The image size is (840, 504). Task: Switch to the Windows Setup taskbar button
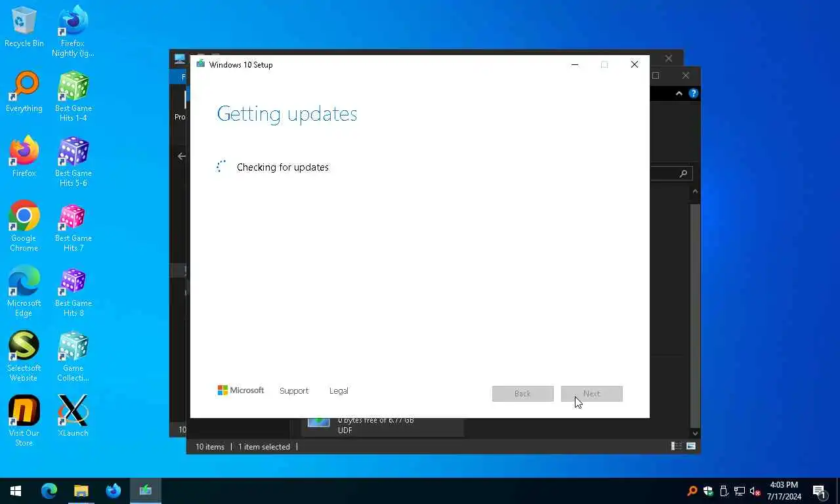145,491
